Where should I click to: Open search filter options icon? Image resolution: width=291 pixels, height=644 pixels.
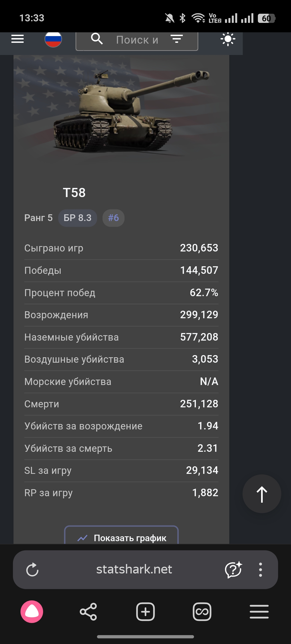click(x=177, y=39)
